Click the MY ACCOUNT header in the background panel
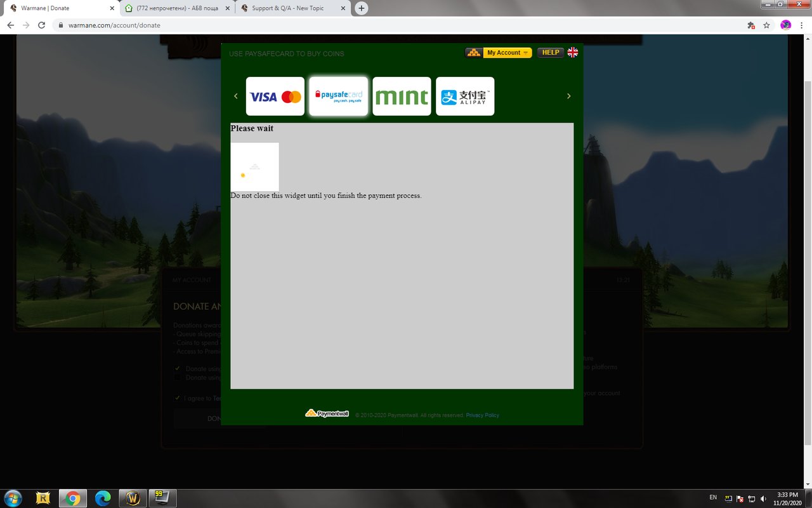Viewport: 812px width, 508px height. point(192,280)
